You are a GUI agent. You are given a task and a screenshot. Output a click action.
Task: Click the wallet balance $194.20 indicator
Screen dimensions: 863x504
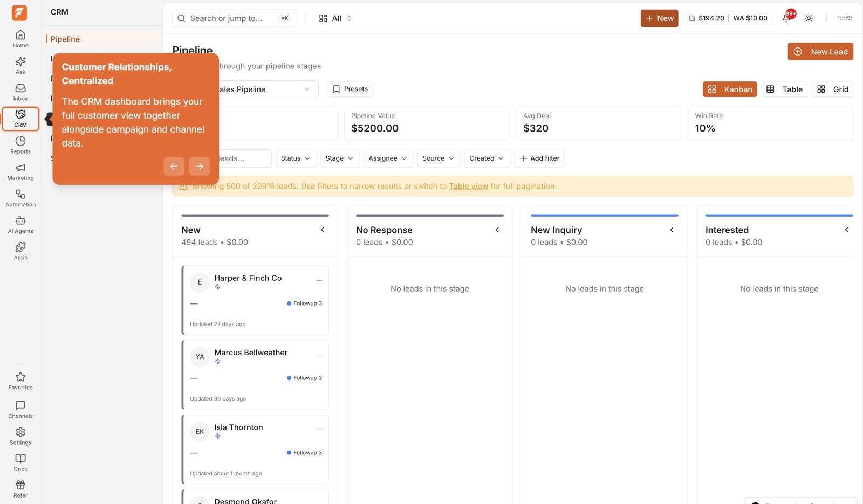click(706, 18)
